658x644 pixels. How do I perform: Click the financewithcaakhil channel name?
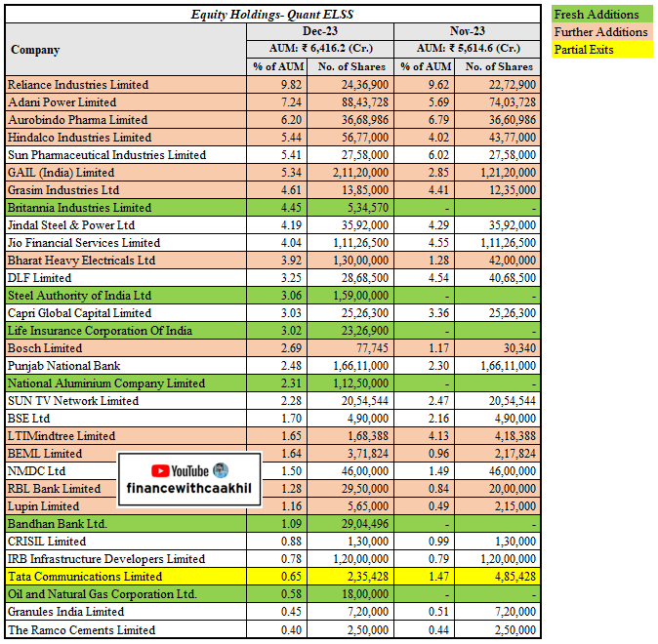click(x=188, y=488)
